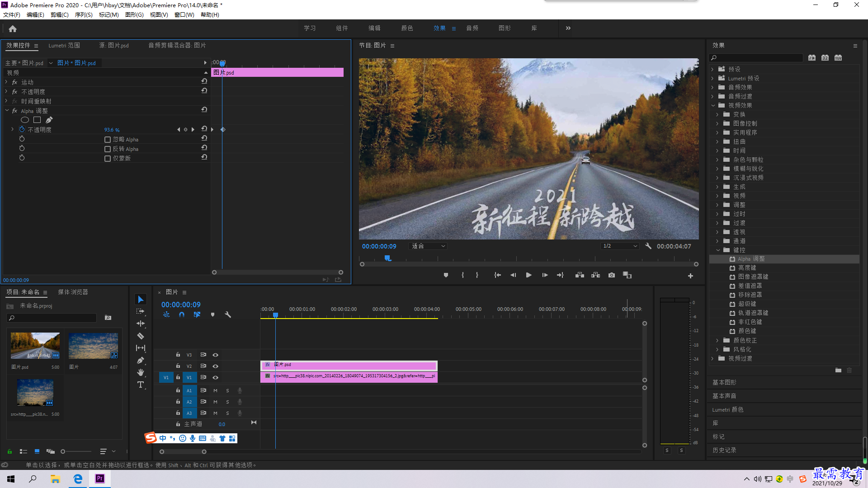868x488 pixels.
Task: Select the Razor tool
Action: 141,336
